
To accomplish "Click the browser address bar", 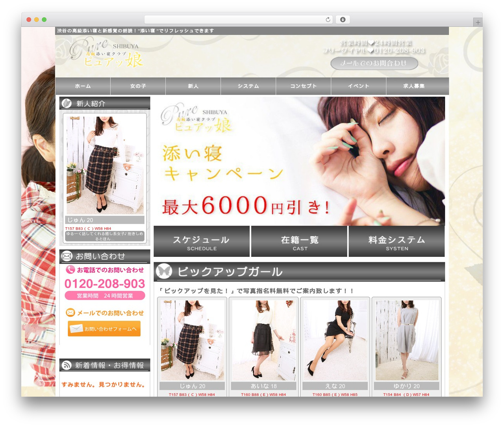I will [x=238, y=19].
